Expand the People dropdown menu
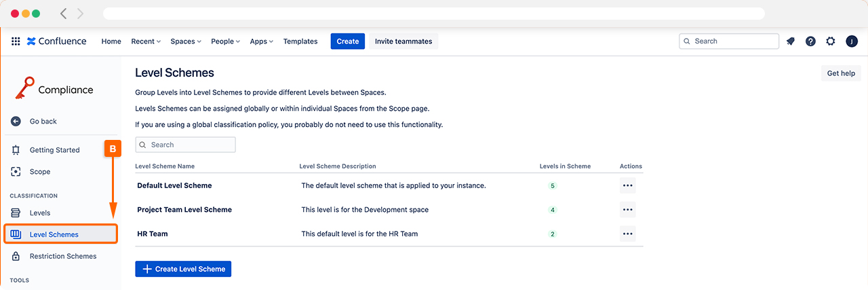The height and width of the screenshot is (290, 868). [x=226, y=41]
